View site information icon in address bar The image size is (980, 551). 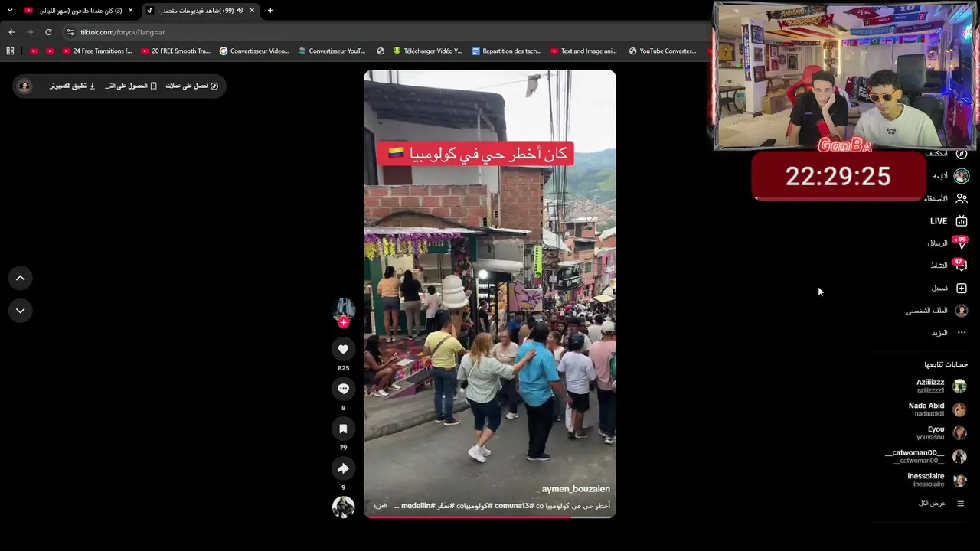[x=70, y=32]
